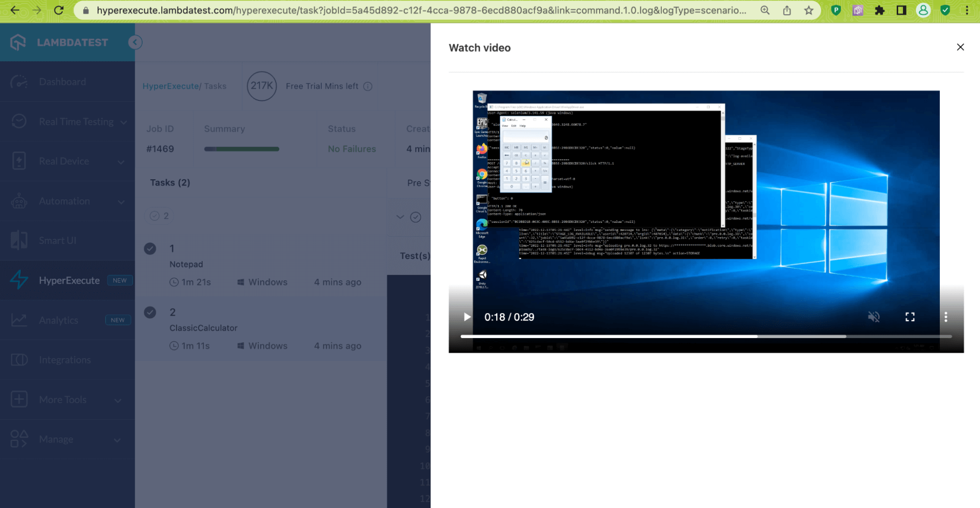The width and height of the screenshot is (980, 508).
Task: Collapse the Pre Steps chevron
Action: (400, 217)
